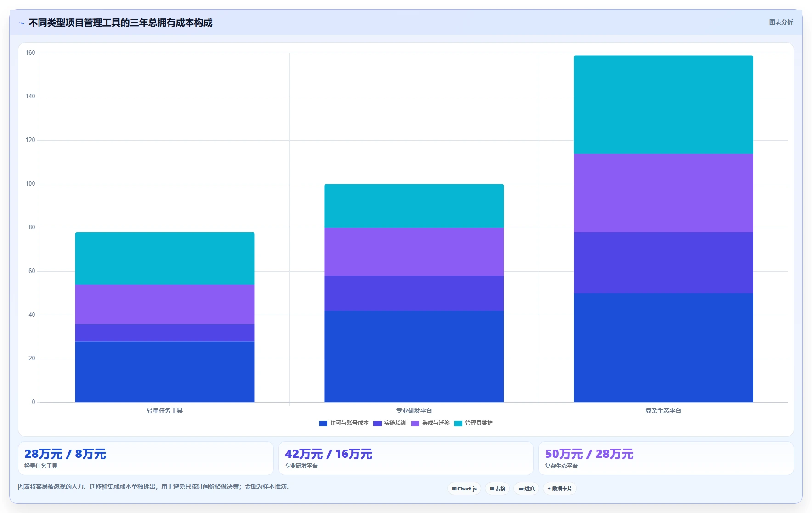This screenshot has height=513, width=812.
Task: Toggle 集成与迁移 legend item
Action: pos(430,423)
